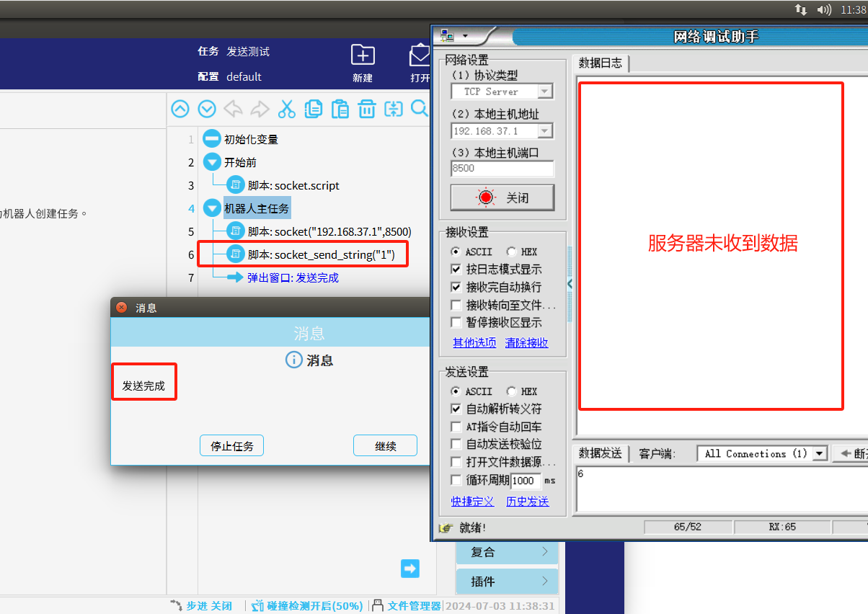Click the move-up circle arrow icon
This screenshot has width=868, height=614.
click(x=180, y=109)
